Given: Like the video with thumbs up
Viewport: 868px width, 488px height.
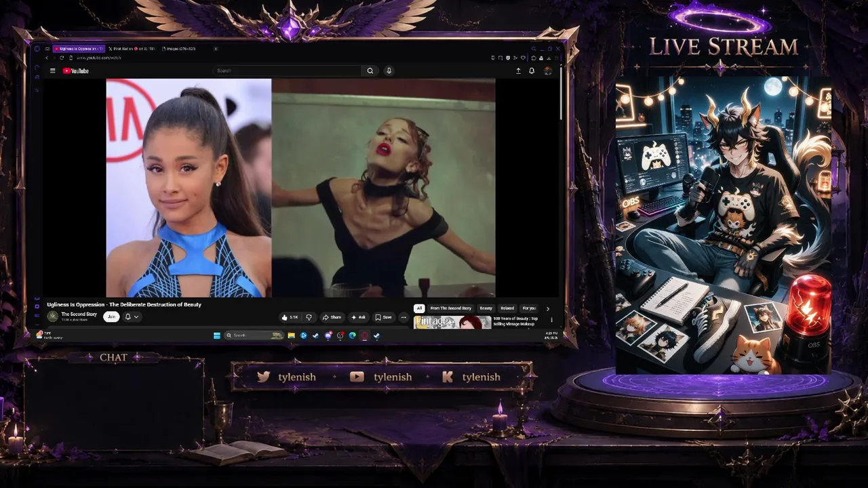Looking at the screenshot, I should pyautogui.click(x=290, y=317).
